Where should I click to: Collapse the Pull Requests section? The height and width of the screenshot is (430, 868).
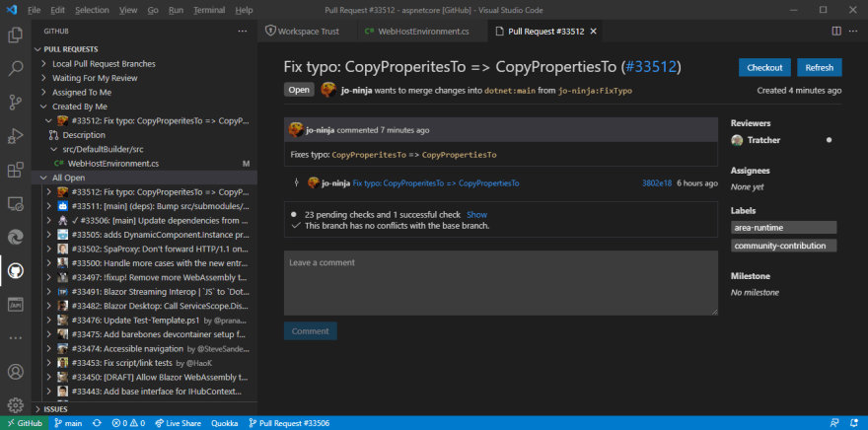click(38, 49)
